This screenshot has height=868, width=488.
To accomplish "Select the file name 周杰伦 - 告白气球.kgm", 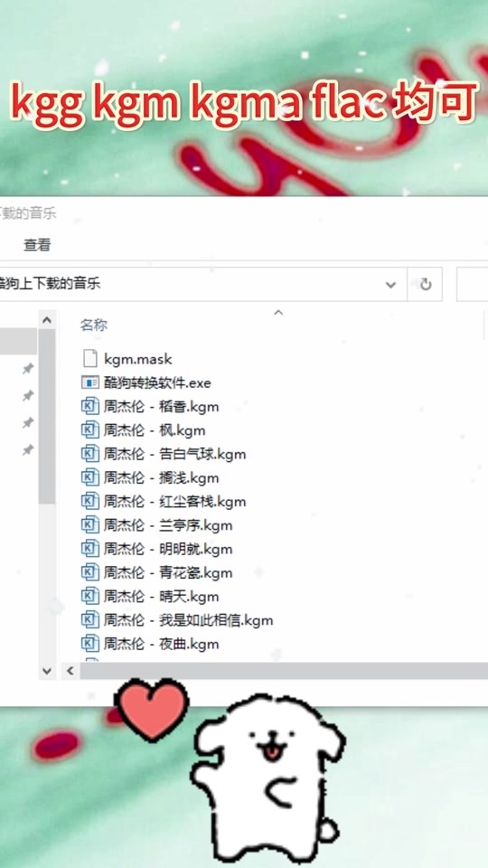I will pyautogui.click(x=174, y=455).
